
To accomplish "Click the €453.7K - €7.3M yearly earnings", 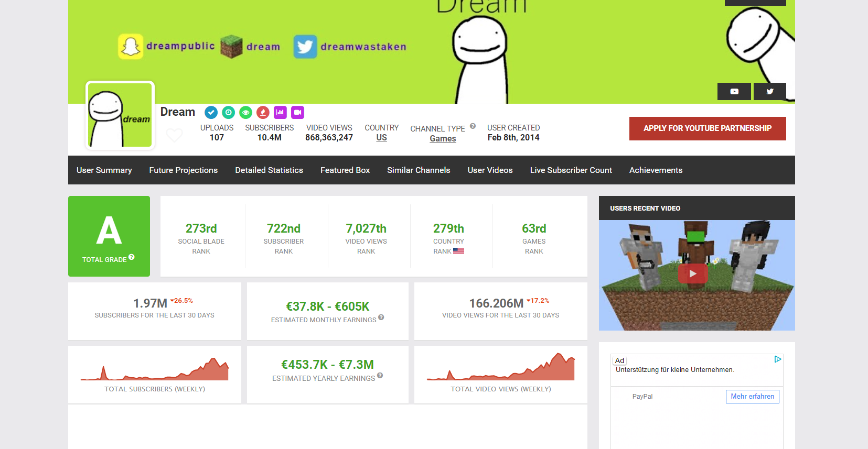I will click(328, 365).
